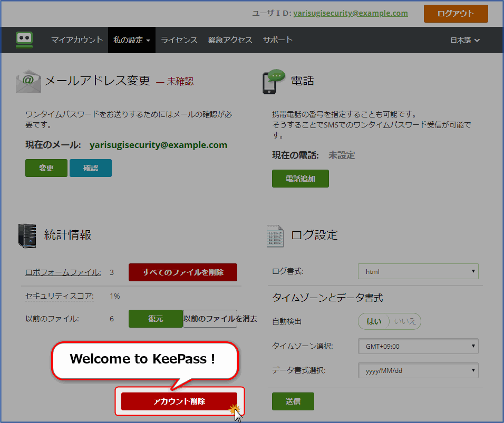Click the 未設定 phone status text
The height and width of the screenshot is (423, 504).
point(341,155)
